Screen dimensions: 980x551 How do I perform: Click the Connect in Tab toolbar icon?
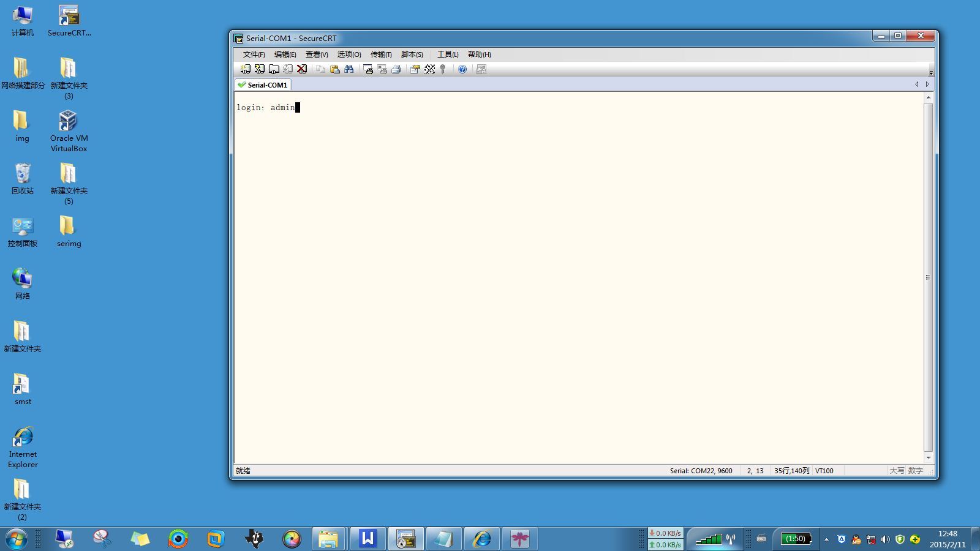tap(274, 69)
